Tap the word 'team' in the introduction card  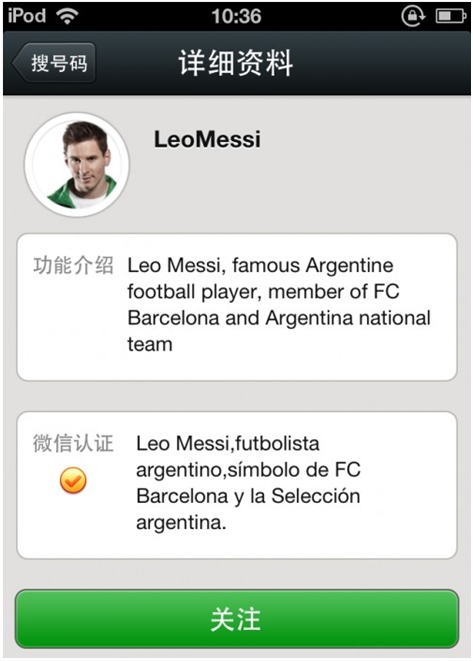[x=150, y=344]
